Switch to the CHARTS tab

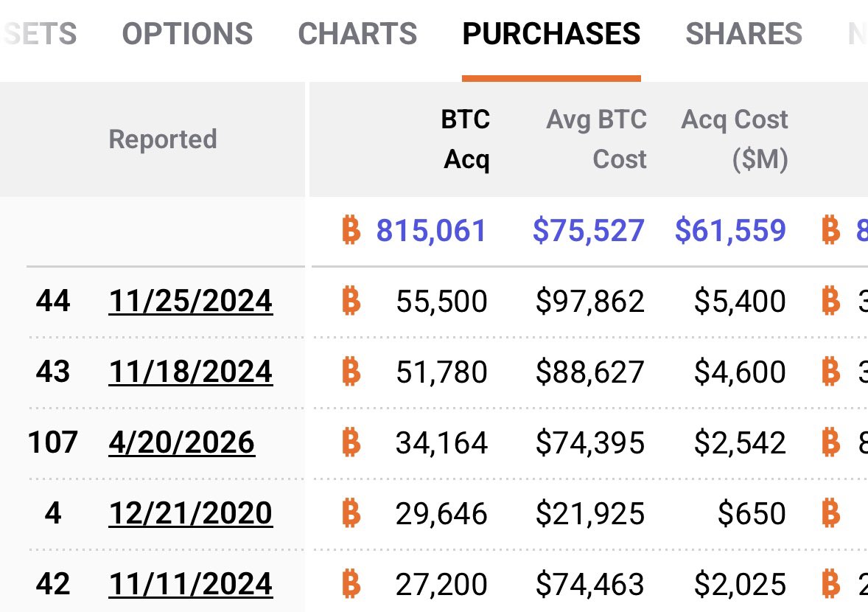357,34
